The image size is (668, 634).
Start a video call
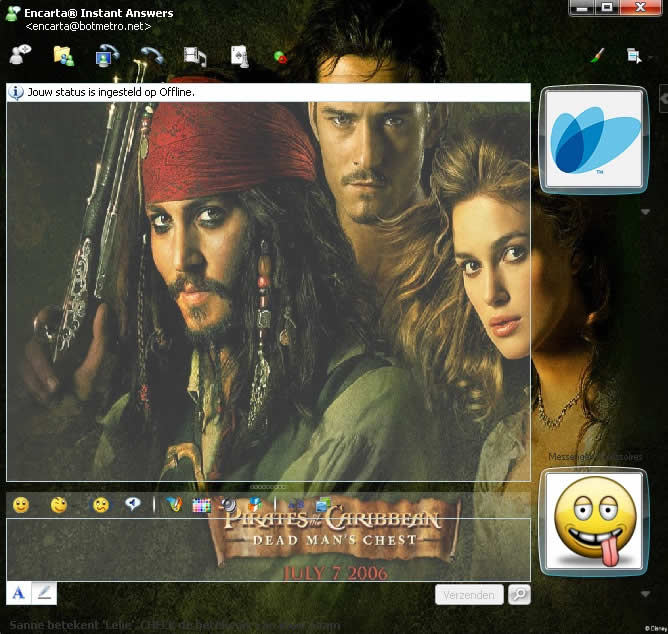(x=107, y=56)
